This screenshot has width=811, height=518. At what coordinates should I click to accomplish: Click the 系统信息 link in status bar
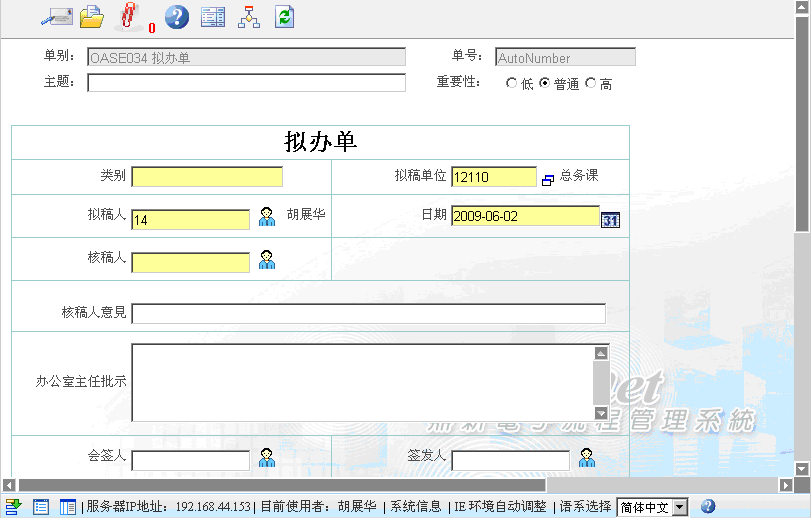[415, 507]
